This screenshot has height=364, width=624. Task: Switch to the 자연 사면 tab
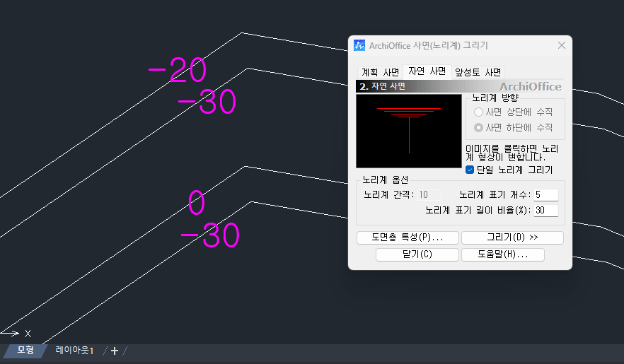point(427,71)
